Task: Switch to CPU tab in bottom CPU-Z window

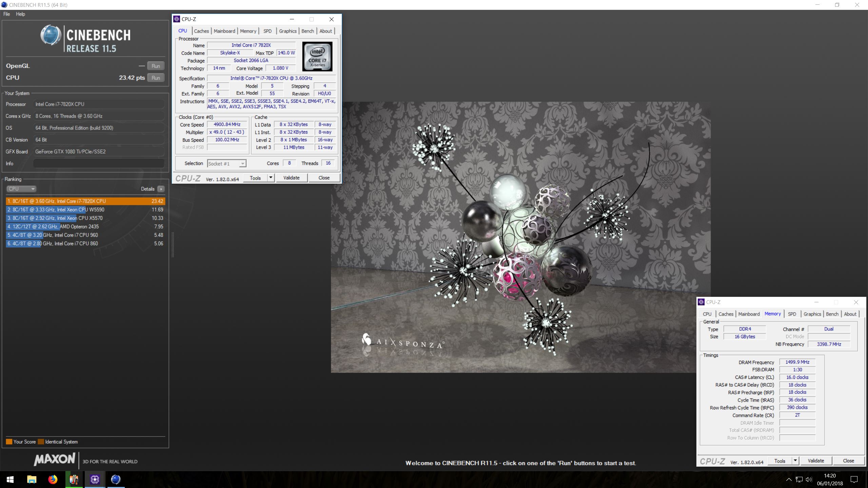Action: coord(707,314)
